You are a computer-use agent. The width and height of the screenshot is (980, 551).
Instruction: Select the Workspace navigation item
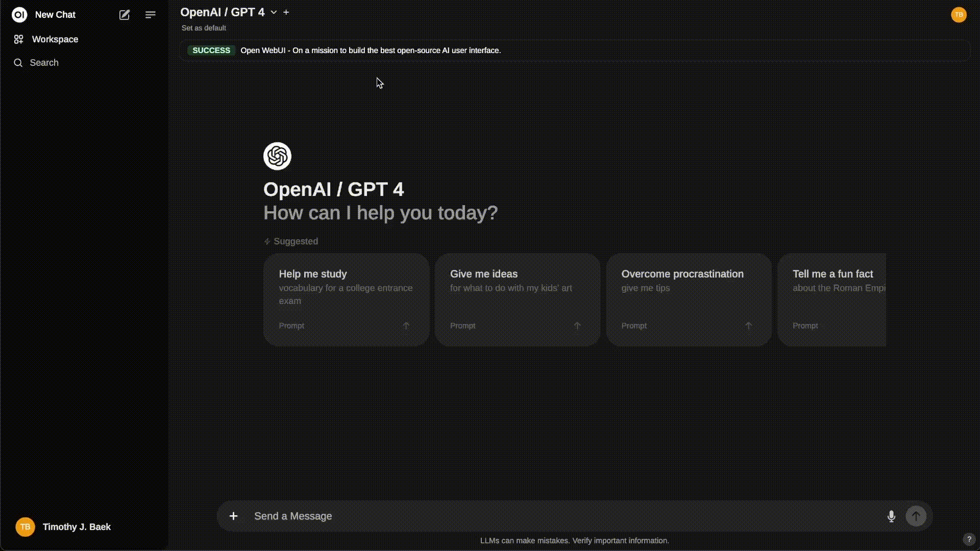(55, 39)
